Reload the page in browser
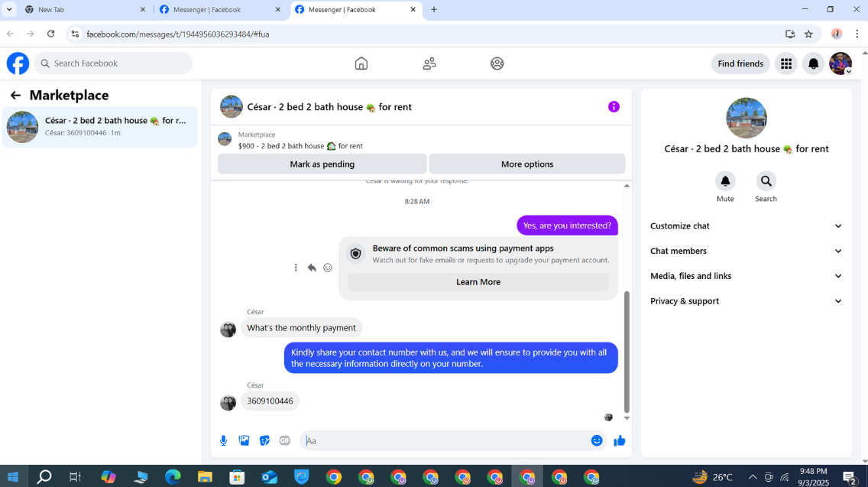868x487 pixels. 51,34
